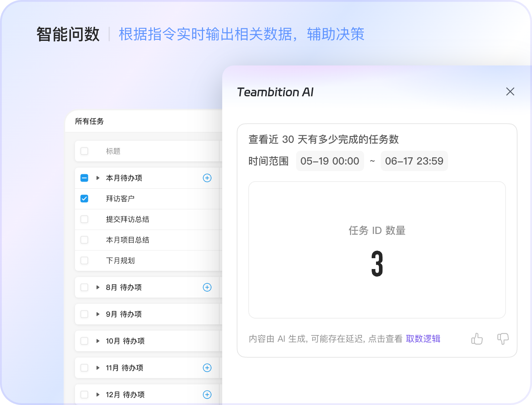Click the result number 3
The image size is (532, 405).
(377, 264)
